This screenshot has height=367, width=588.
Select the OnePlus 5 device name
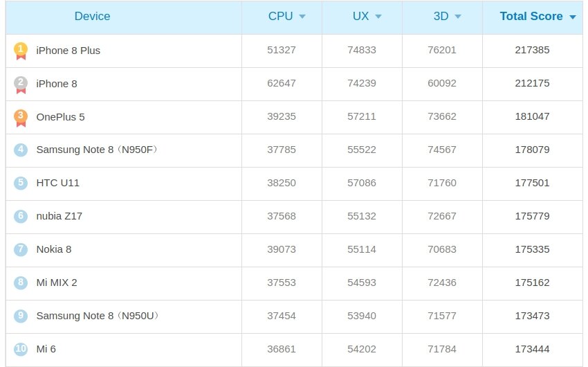point(60,117)
